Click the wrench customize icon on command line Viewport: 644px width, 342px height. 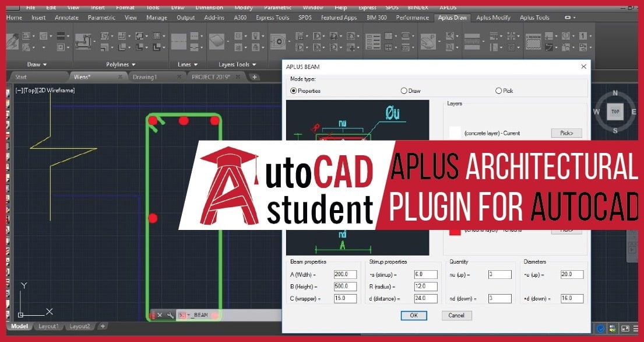coord(170,315)
